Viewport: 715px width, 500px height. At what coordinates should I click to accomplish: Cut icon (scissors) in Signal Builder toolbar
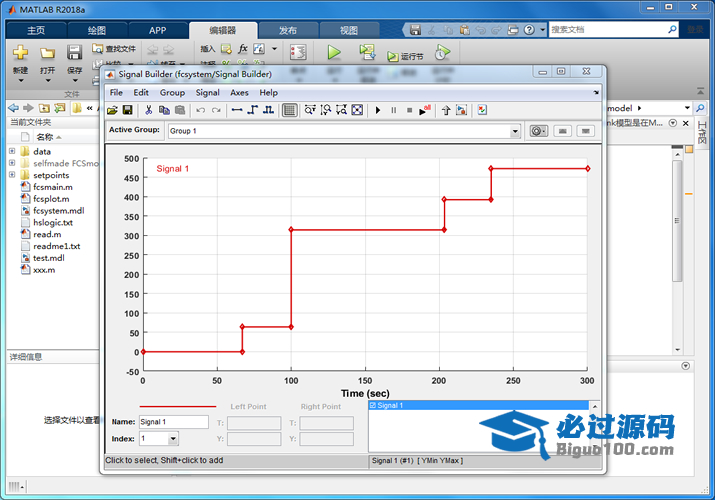[149, 110]
